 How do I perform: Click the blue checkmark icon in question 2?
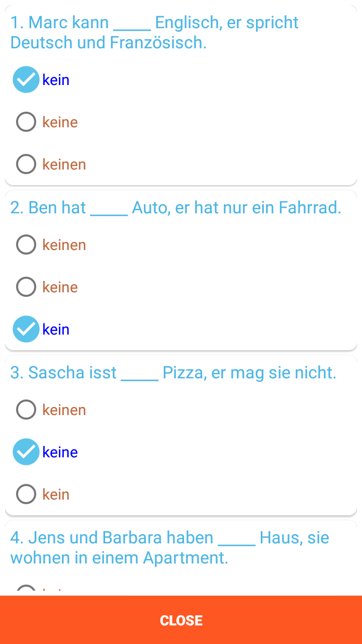26,329
